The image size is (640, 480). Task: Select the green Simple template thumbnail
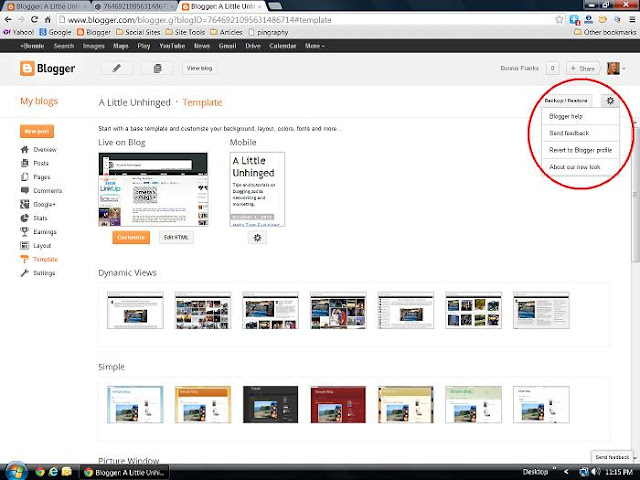(x=473, y=404)
